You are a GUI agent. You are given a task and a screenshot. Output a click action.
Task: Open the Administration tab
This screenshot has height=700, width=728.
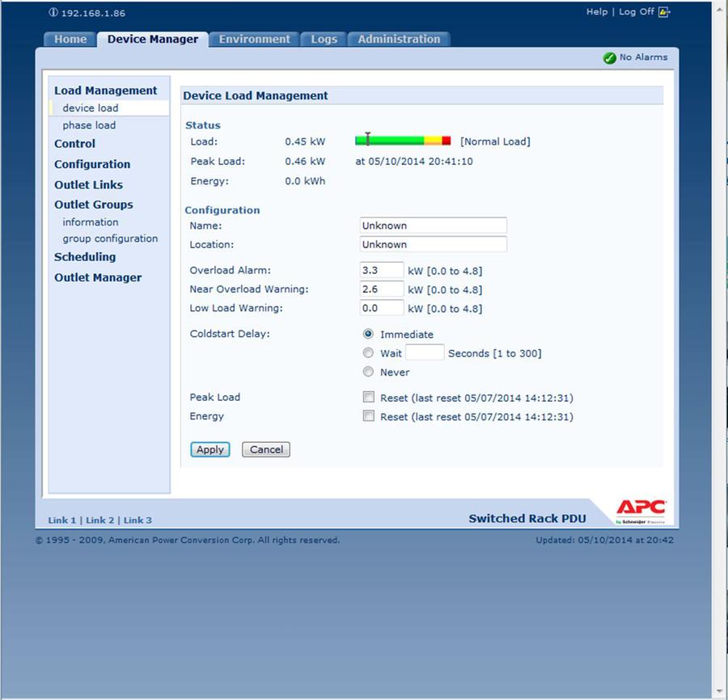pos(399,40)
